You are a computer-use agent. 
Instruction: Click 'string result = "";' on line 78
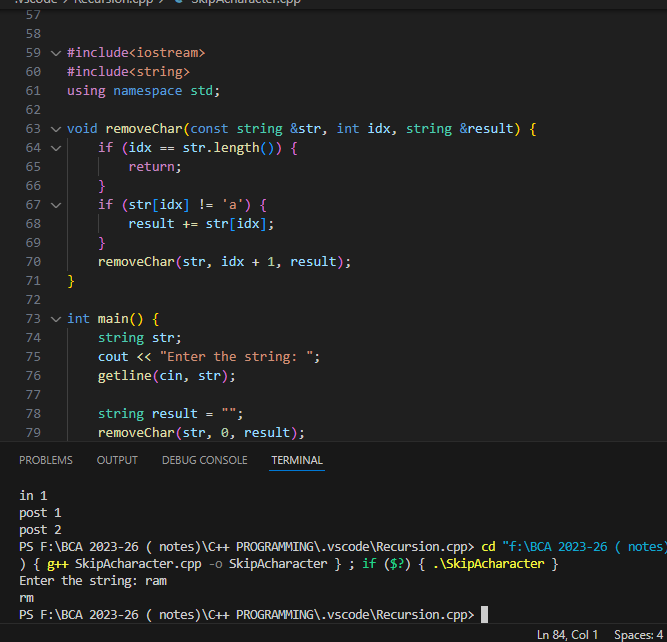(x=170, y=414)
